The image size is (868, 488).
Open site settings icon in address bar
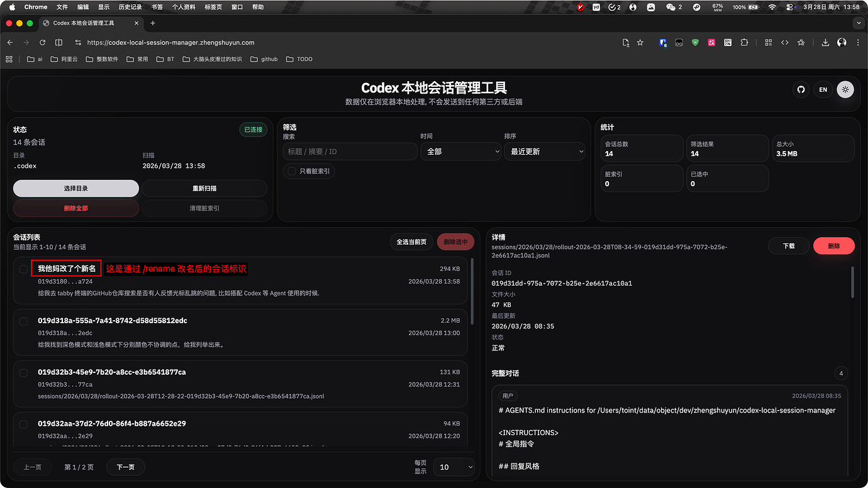(78, 43)
